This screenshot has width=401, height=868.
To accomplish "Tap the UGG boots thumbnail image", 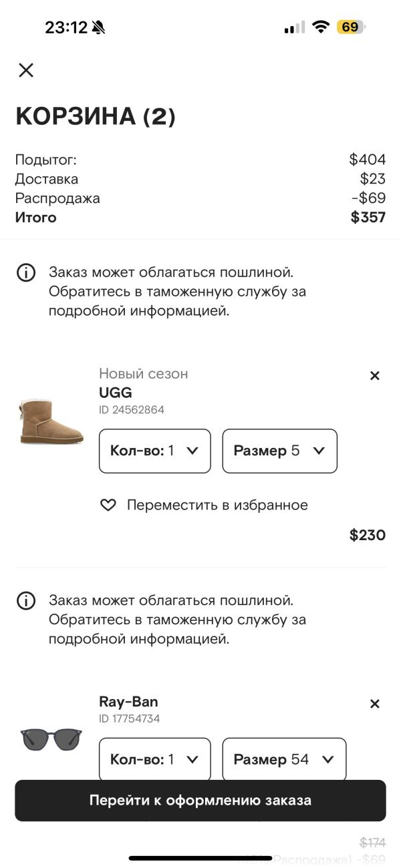I will point(48,421).
